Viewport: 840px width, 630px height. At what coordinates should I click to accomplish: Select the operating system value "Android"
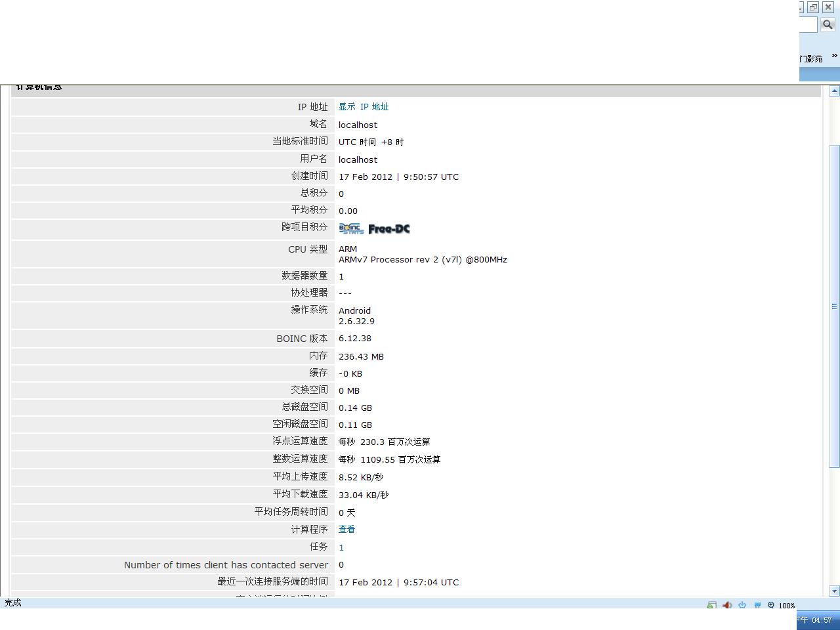(354, 310)
